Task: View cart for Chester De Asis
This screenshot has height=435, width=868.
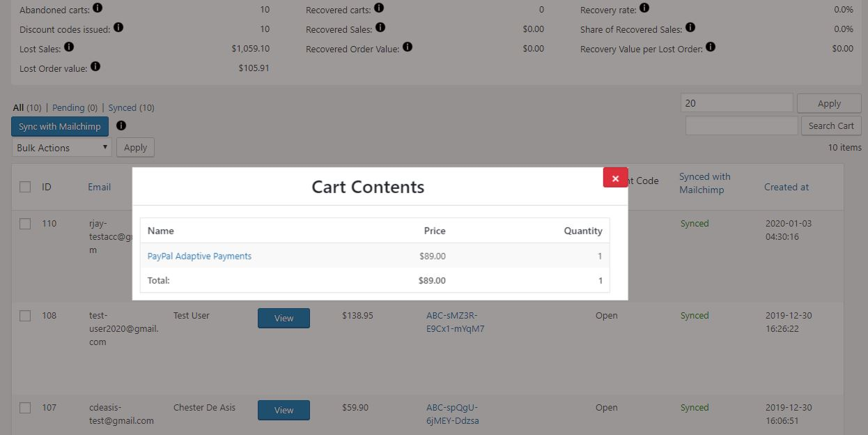Action: point(284,410)
